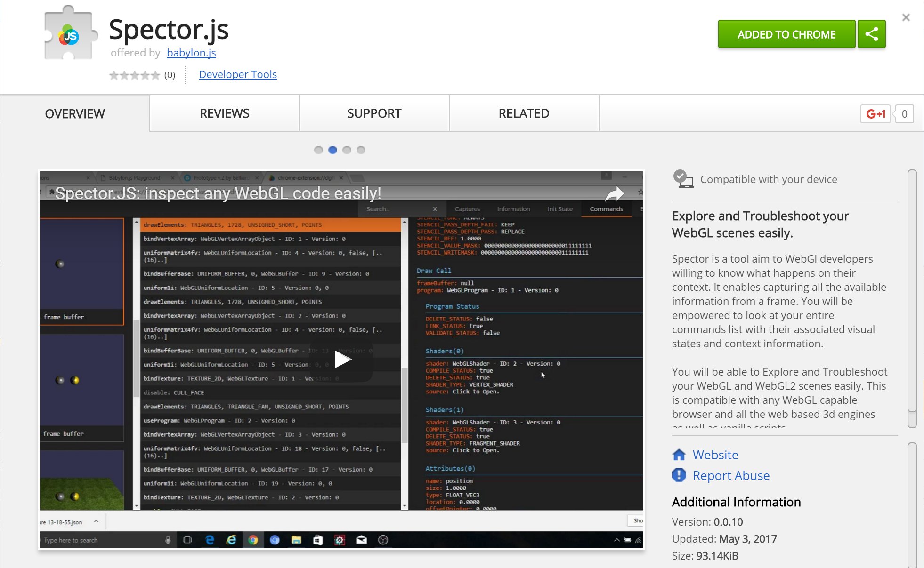
Task: Select the fourth carousel dot
Action: (361, 150)
